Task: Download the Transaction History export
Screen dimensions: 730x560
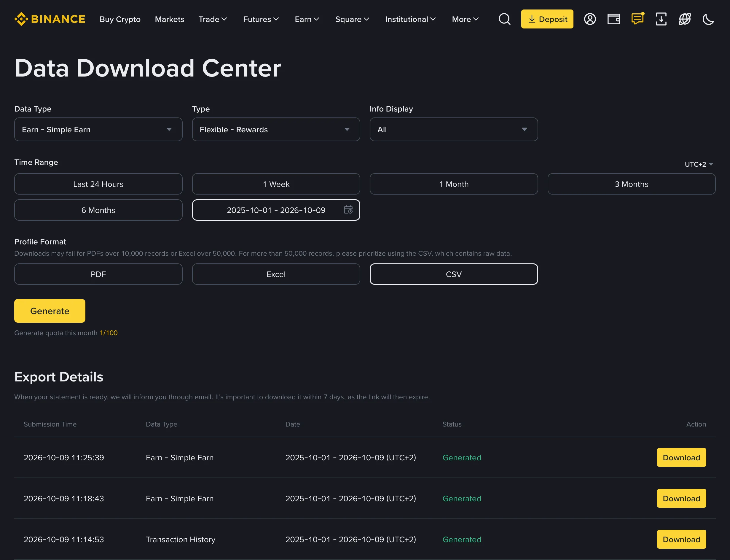Action: (681, 539)
